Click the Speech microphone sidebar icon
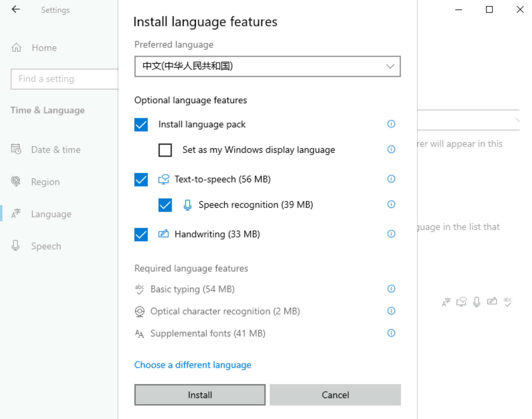 [16, 246]
